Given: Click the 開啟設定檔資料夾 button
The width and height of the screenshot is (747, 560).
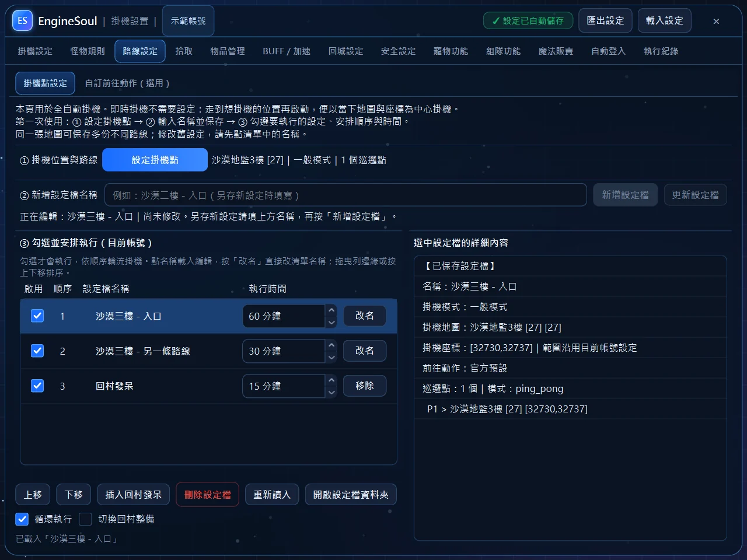Looking at the screenshot, I should (x=351, y=495).
